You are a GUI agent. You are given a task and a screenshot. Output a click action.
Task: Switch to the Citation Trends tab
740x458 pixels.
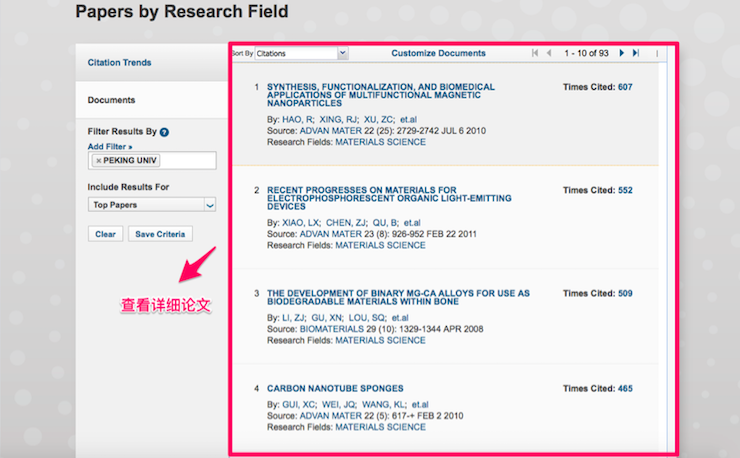119,63
